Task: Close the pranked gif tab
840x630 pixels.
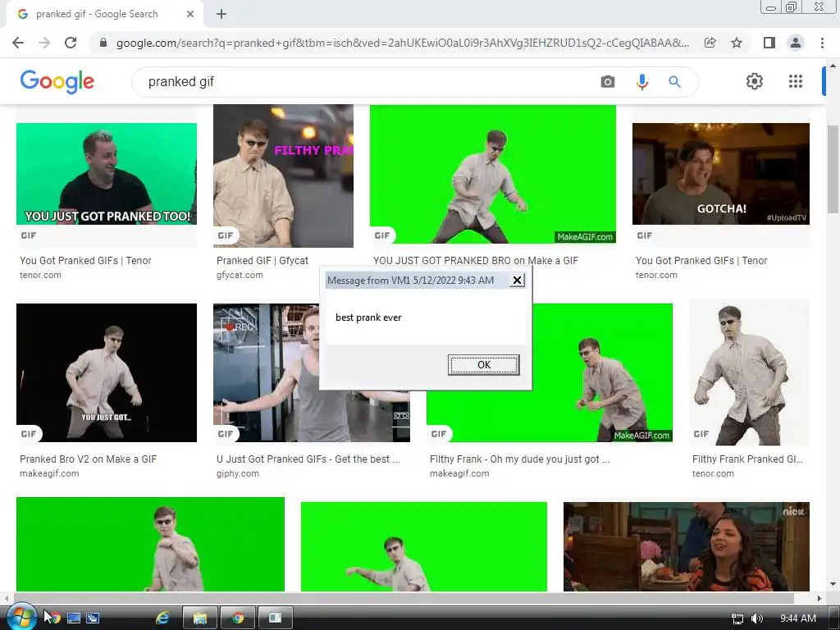Action: tap(190, 15)
